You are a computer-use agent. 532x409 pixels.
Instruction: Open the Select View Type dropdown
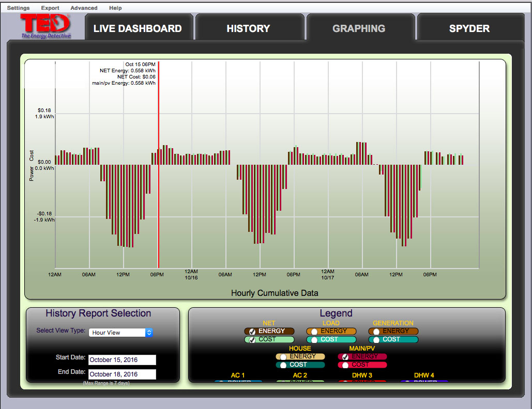point(121,333)
